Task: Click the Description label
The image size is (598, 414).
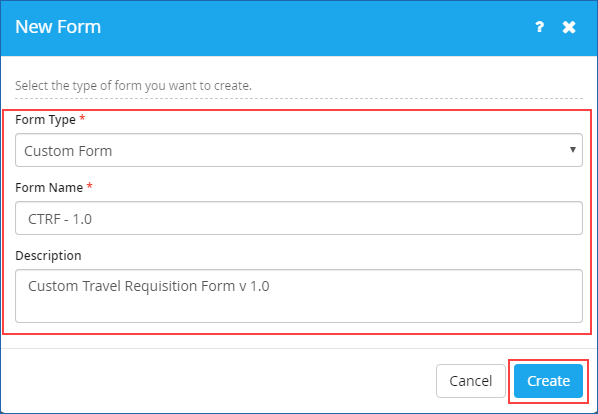Action: coord(48,255)
